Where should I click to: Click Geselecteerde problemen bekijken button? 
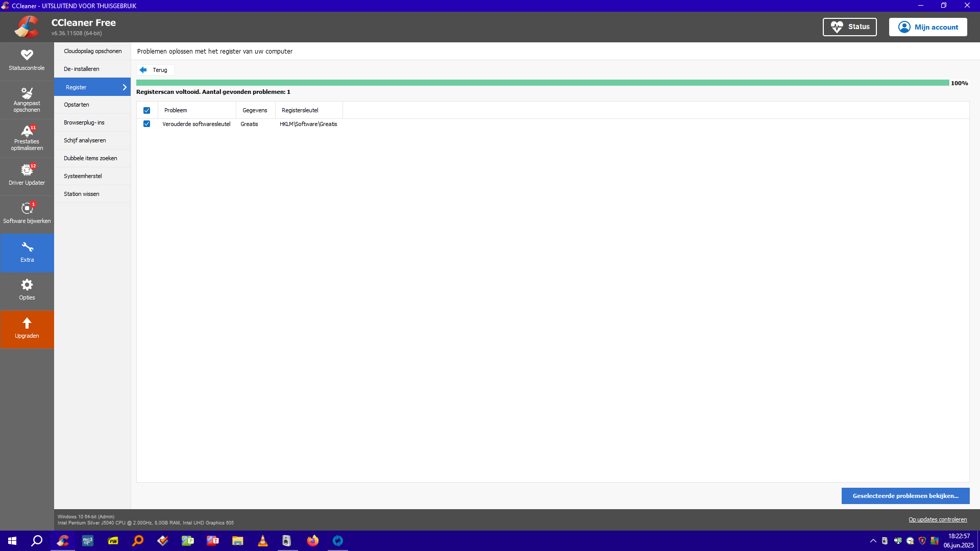905,496
